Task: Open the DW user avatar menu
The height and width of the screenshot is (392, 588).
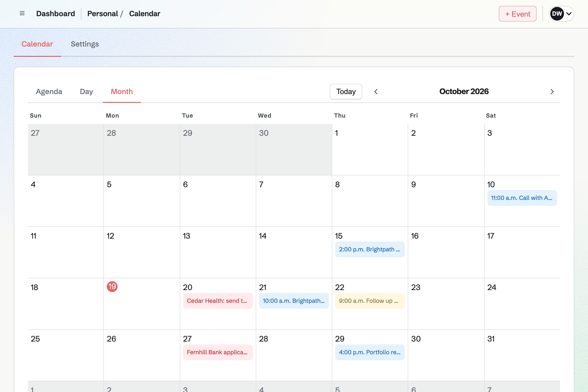Action: click(x=561, y=14)
